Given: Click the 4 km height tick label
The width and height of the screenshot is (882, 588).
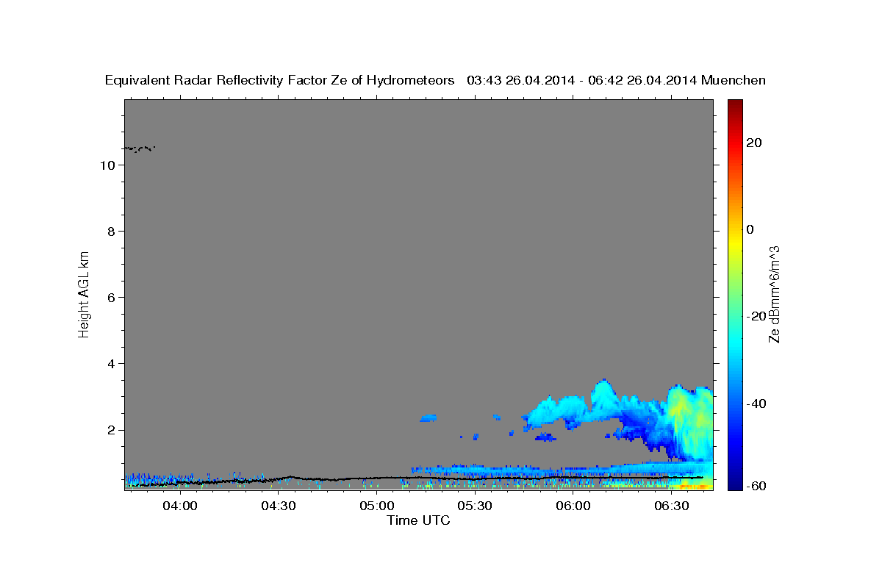Looking at the screenshot, I should (x=111, y=364).
